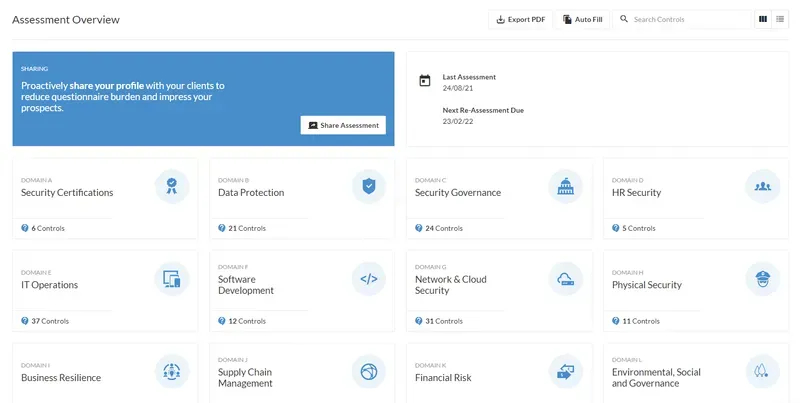Viewport: 800px width, 403px height.
Task: Click the 31 Controls count text
Action: (x=444, y=321)
